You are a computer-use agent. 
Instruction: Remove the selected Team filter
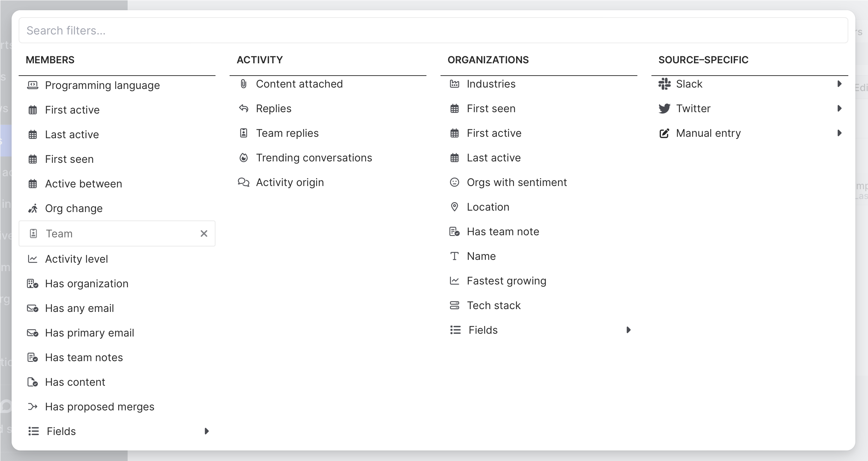(x=204, y=233)
